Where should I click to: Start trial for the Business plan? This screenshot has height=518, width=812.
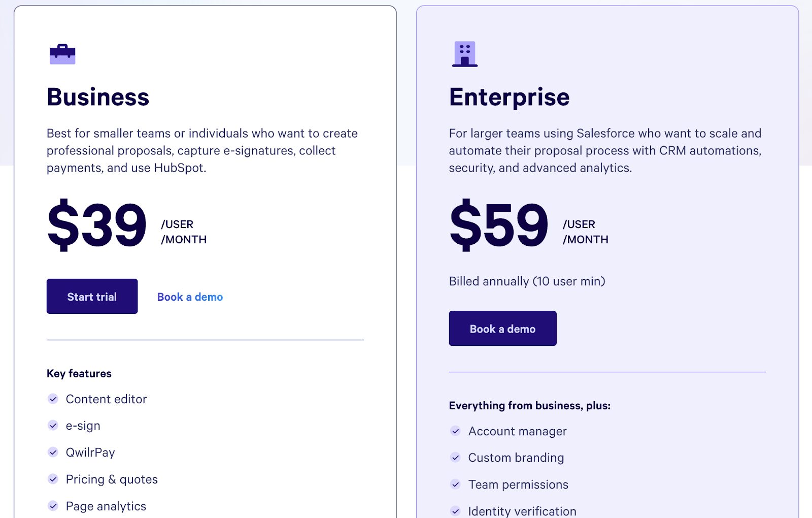(x=92, y=296)
